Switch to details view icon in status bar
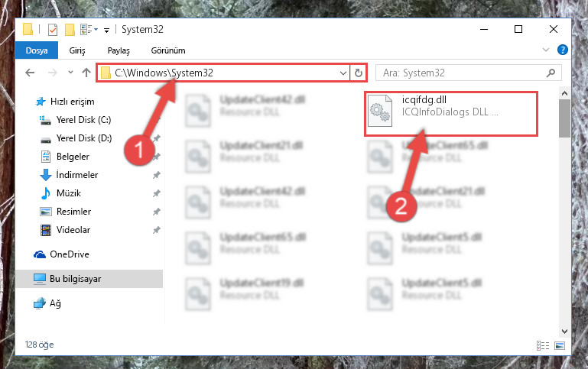588x369 pixels. click(x=543, y=345)
